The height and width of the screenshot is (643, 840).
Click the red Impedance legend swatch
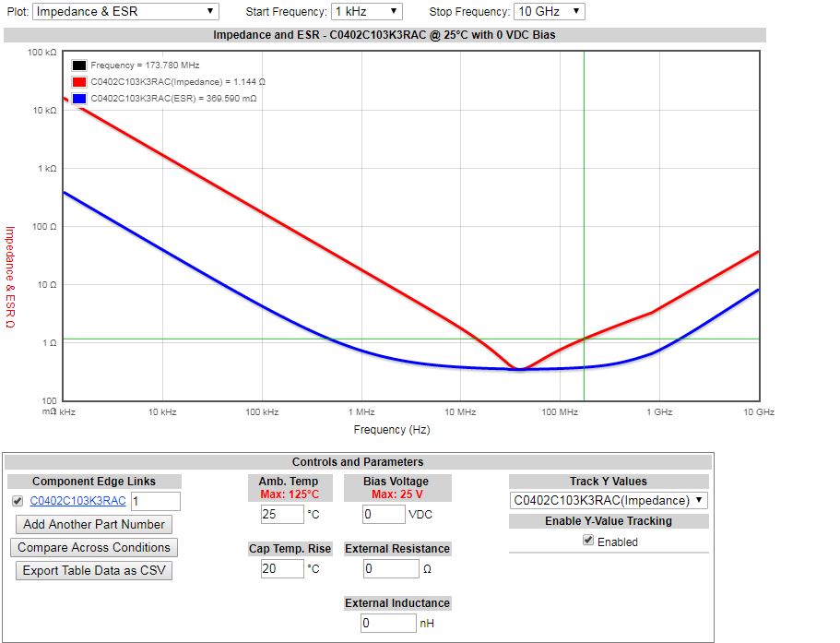[79, 81]
